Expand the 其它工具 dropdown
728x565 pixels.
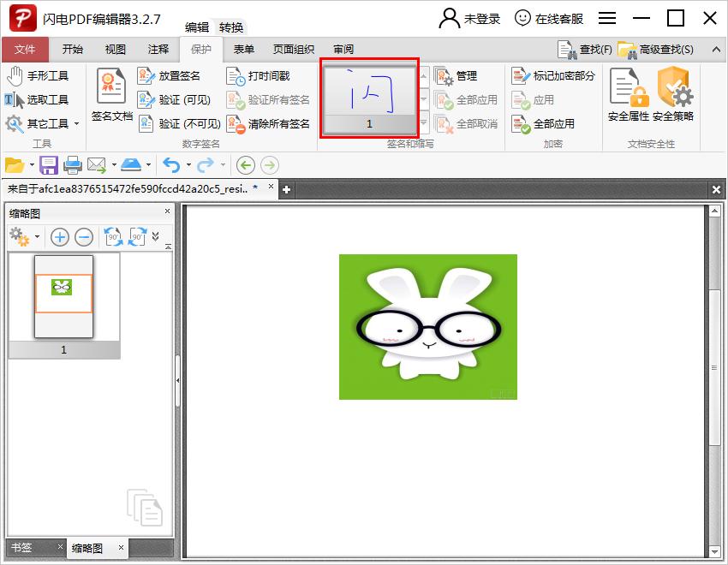tap(76, 124)
